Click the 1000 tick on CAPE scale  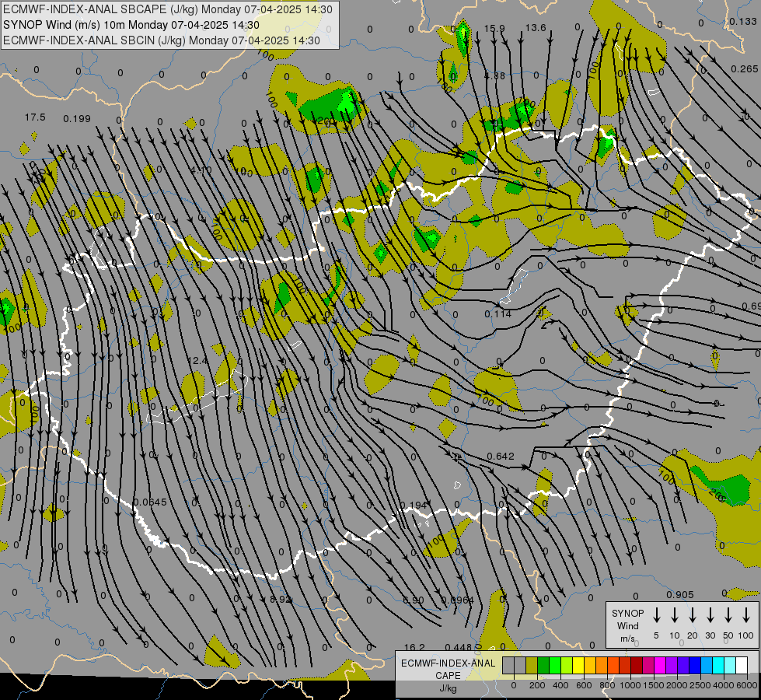[630, 685]
